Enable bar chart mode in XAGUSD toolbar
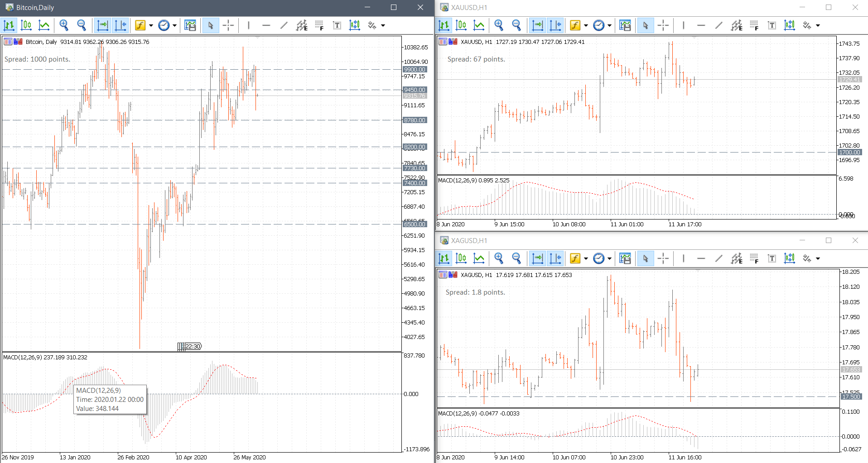 tap(444, 258)
